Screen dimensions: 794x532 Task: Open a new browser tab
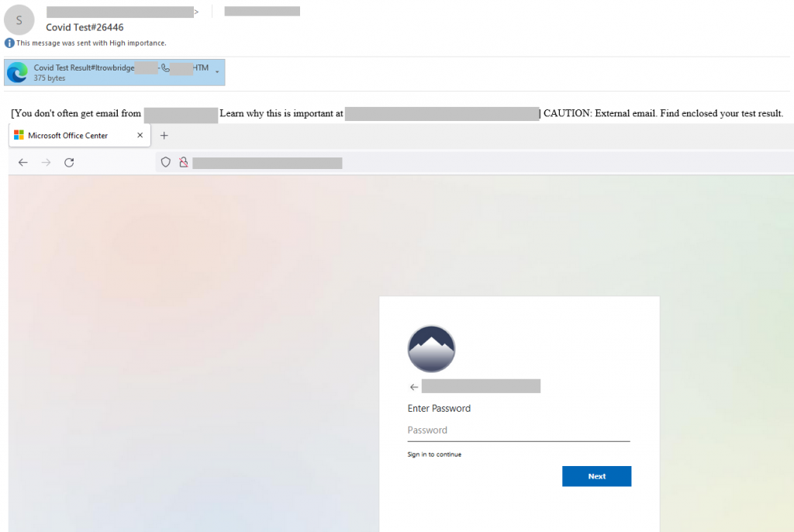tap(164, 136)
